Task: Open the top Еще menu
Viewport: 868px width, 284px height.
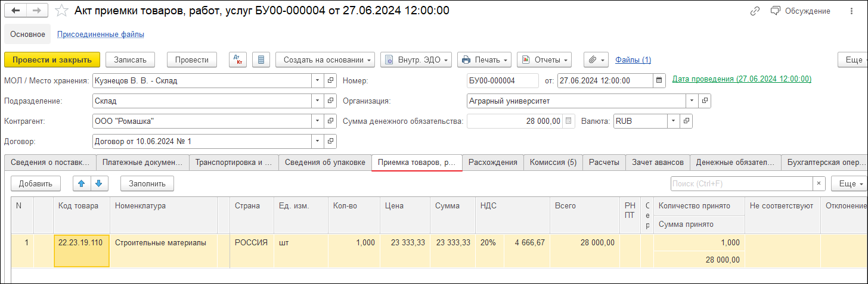Action: [x=852, y=60]
